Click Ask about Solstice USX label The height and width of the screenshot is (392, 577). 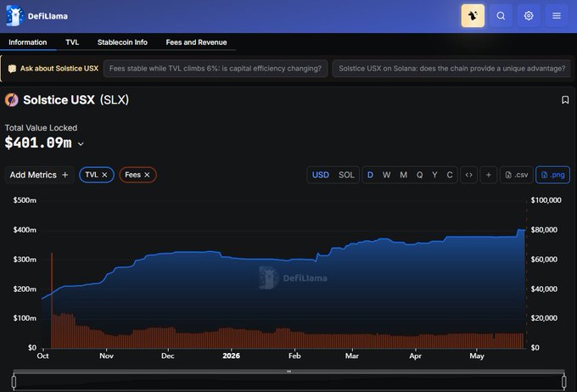tap(59, 69)
